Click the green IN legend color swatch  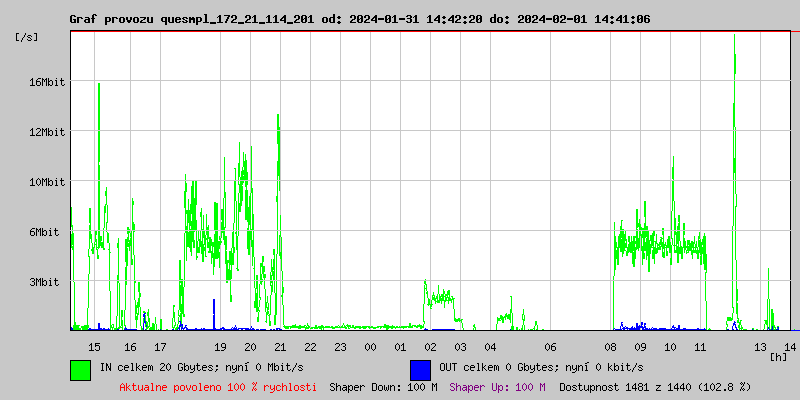[x=80, y=369]
